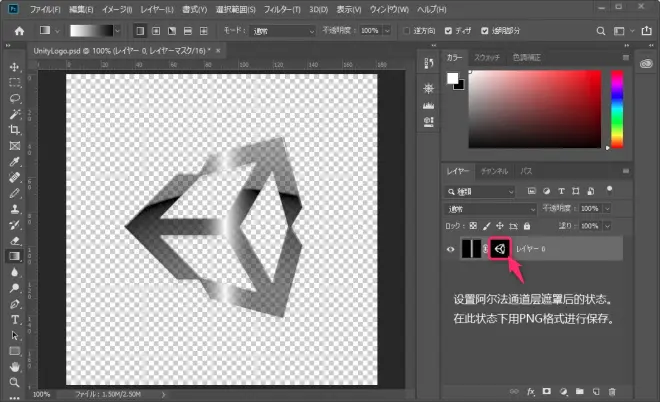
Task: Select the Clone Stamp tool
Action: [15, 209]
